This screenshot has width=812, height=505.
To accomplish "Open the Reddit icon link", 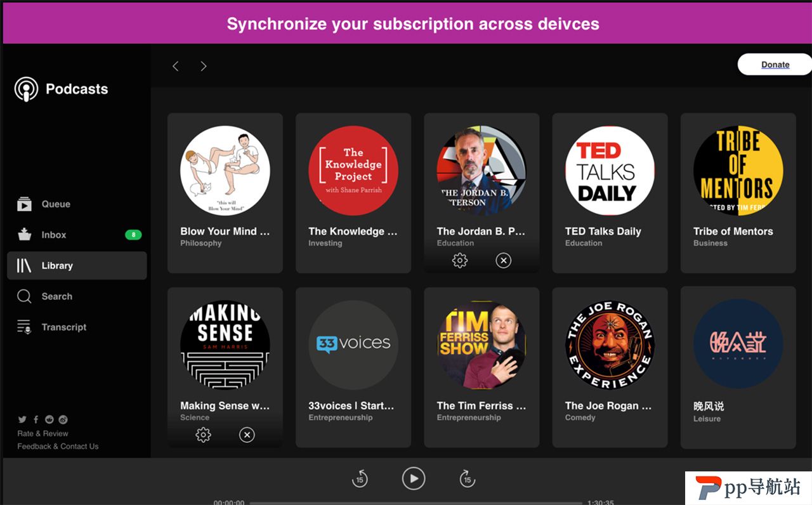I will click(x=49, y=419).
